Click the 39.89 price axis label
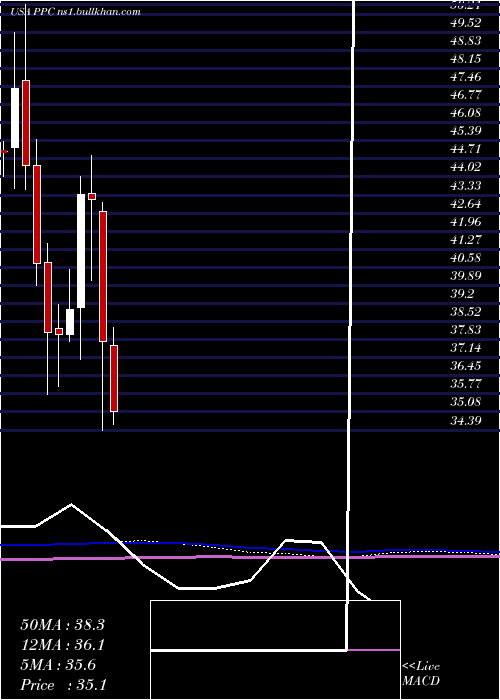The image size is (500, 700). tap(465, 275)
